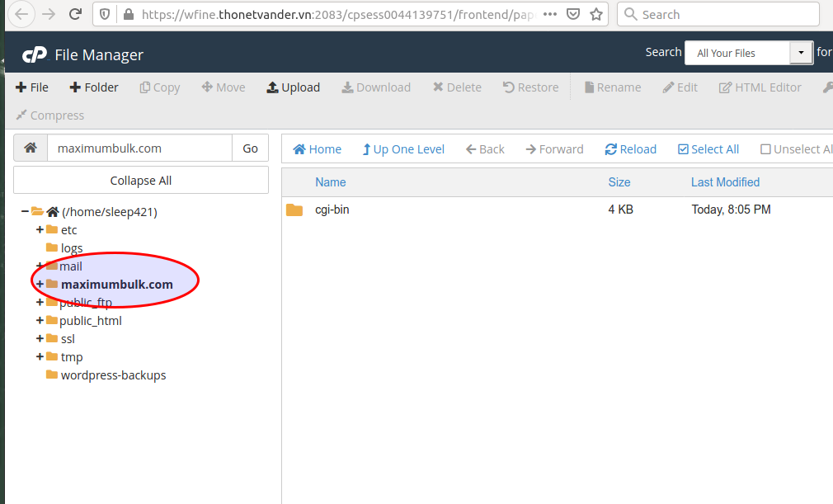Sort files by Last Modified column
This screenshot has height=504, width=833.
coord(725,182)
